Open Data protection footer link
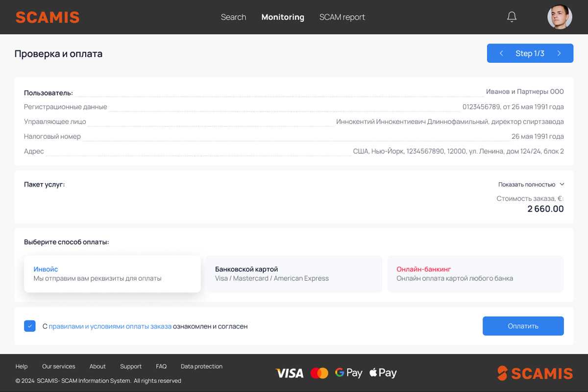588x392 pixels. coord(201,367)
